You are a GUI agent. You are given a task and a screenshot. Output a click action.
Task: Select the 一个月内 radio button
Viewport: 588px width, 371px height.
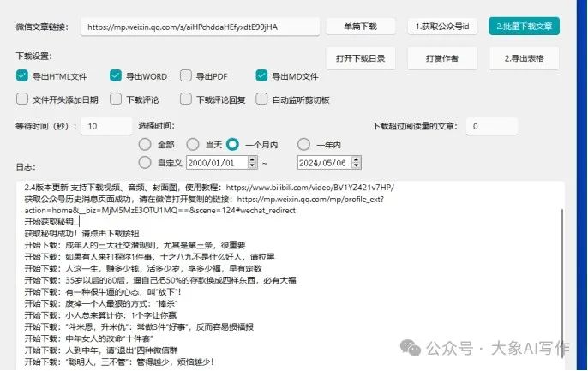coord(232,144)
